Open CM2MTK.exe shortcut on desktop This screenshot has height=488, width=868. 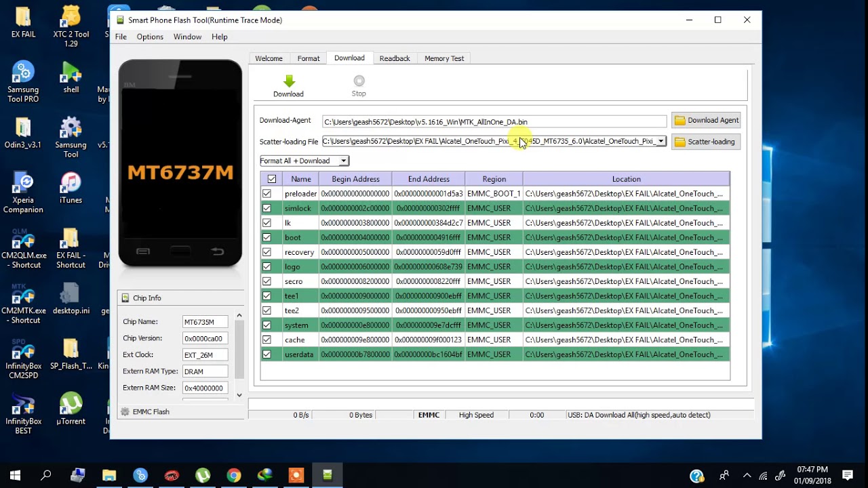(23, 304)
